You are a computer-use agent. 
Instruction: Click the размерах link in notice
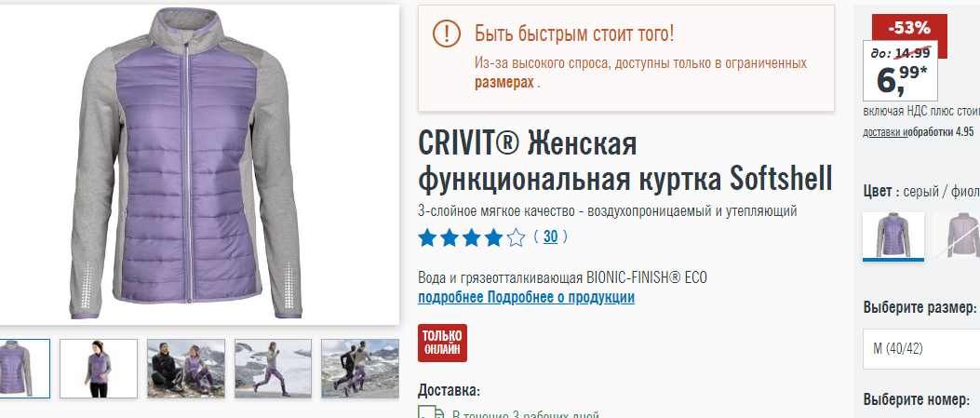coord(503,83)
